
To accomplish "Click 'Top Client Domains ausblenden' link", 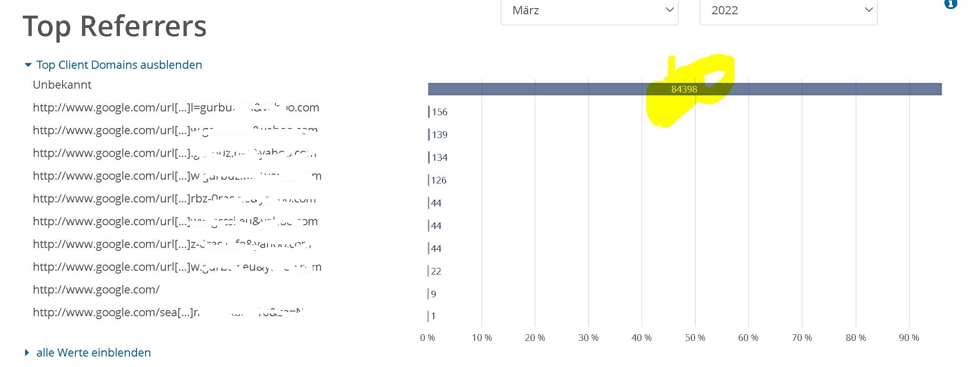I will [x=119, y=65].
